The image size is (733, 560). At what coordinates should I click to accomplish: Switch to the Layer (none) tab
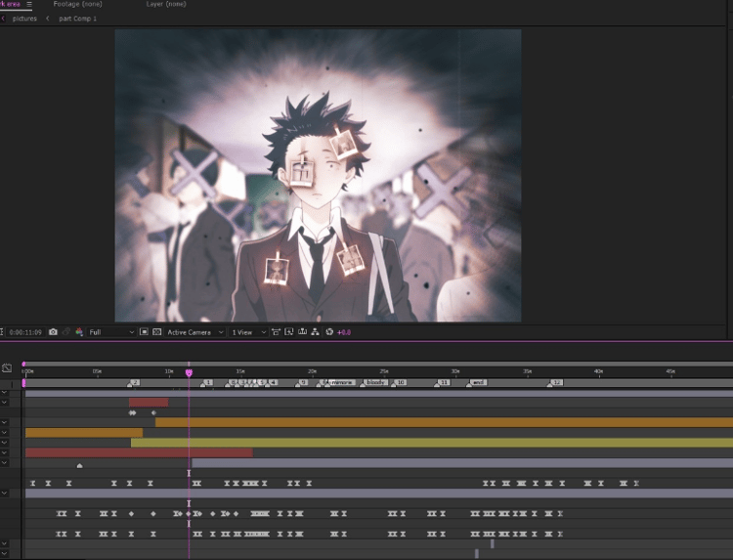(166, 4)
